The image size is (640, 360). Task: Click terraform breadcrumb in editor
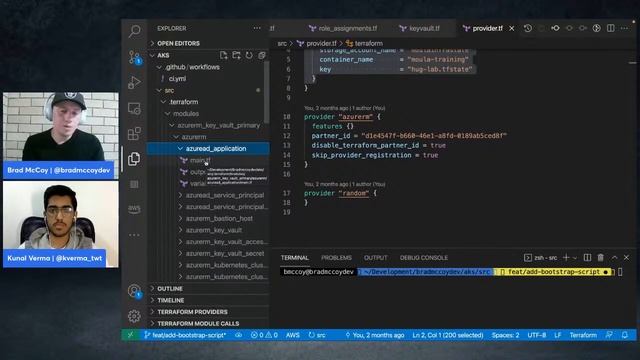pos(364,43)
